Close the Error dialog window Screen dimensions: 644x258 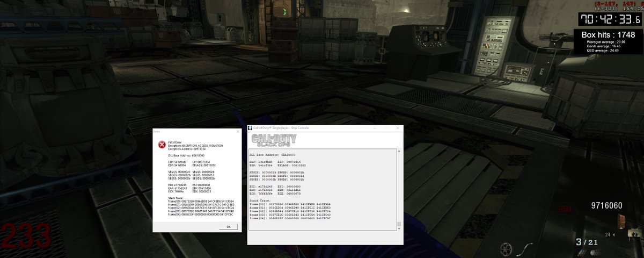point(238,131)
